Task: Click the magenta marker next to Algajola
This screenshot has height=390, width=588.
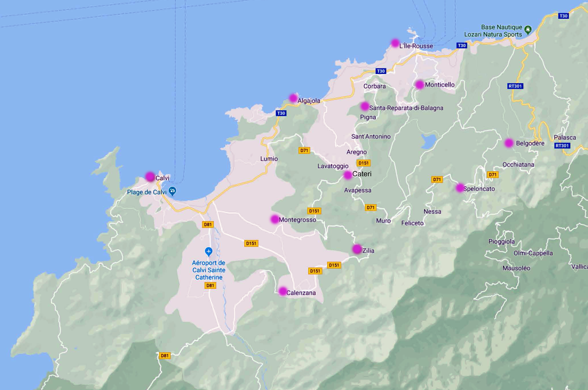Action: point(293,98)
